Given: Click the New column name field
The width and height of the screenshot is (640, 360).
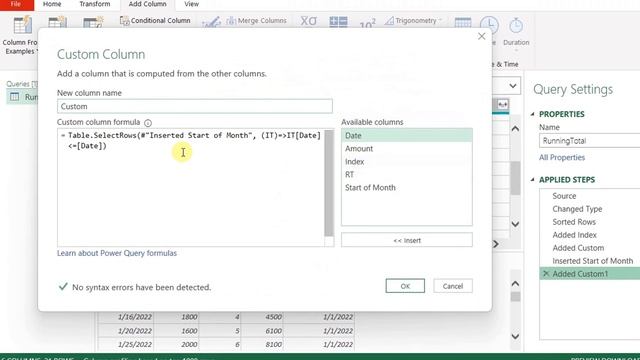Looking at the screenshot, I should tap(195, 106).
